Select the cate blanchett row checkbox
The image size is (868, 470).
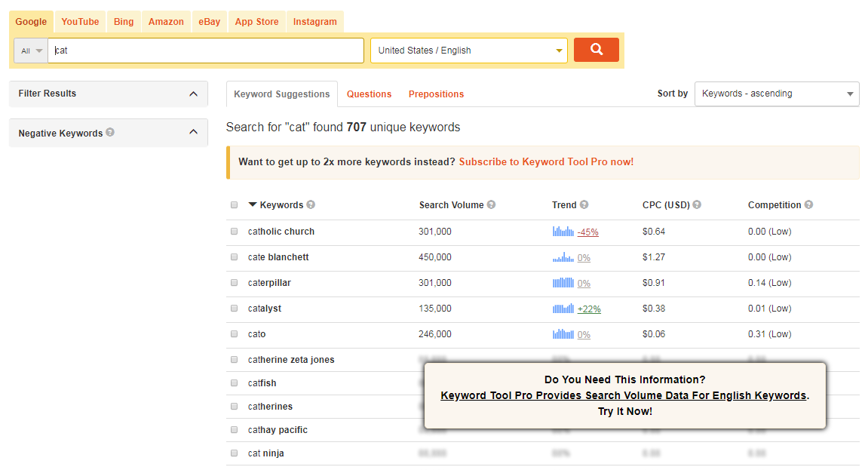point(234,257)
